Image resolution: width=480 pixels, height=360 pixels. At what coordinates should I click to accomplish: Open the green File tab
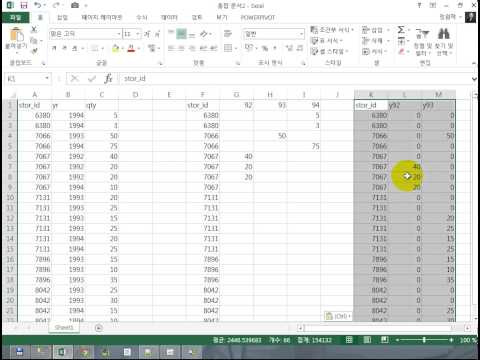click(15, 17)
